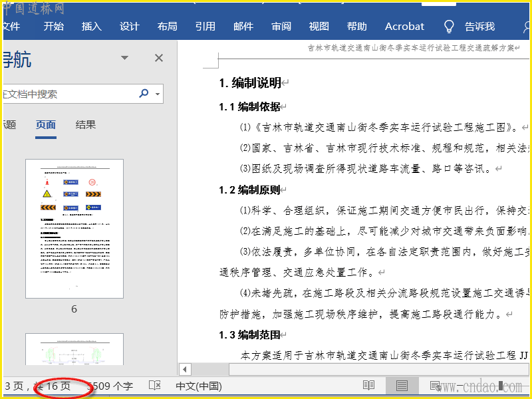Screen dimensions: 532x399
Task: Select the 页面 navigation tab
Action: [46, 125]
